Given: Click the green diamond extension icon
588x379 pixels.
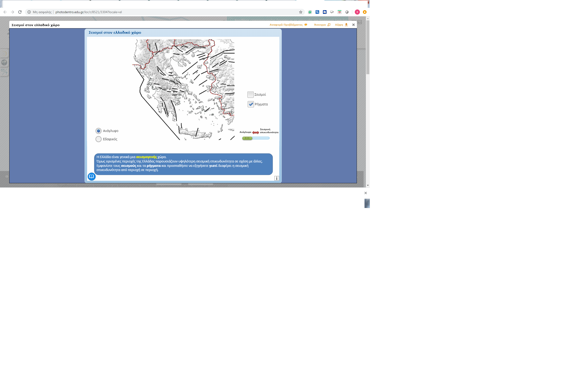Looking at the screenshot, I should tap(310, 12).
